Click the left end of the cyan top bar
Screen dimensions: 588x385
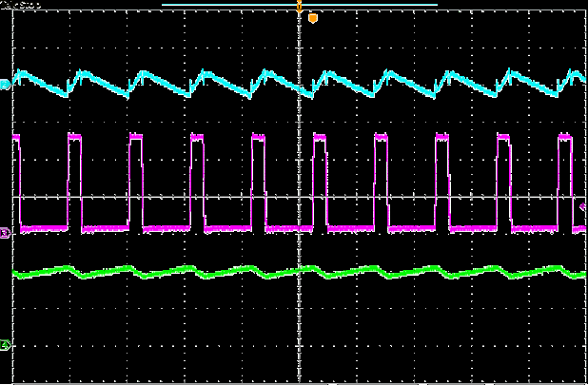(x=164, y=5)
